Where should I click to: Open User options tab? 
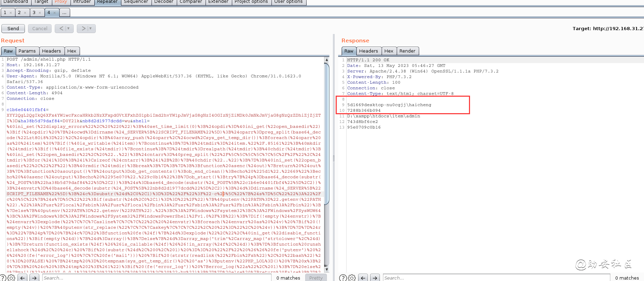(288, 2)
